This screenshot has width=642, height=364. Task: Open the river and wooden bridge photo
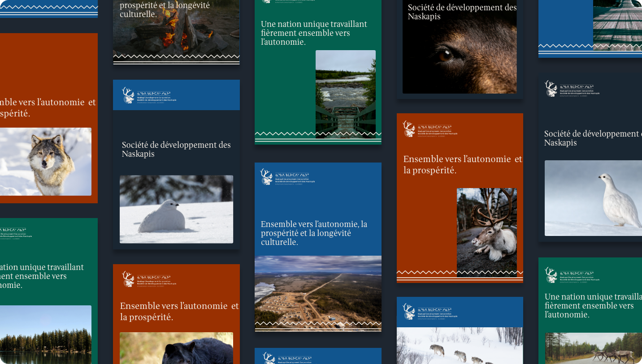(345, 92)
